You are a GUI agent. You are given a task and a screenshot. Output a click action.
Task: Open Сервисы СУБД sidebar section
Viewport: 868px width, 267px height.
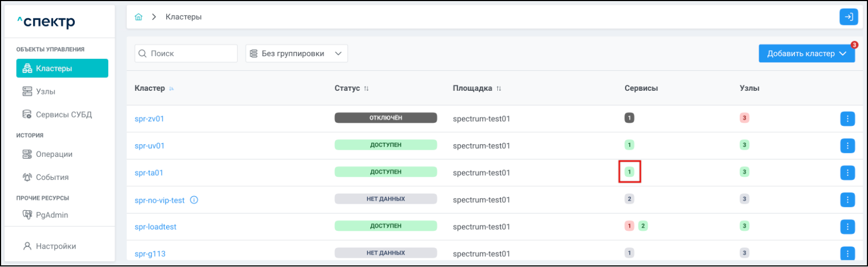(63, 115)
